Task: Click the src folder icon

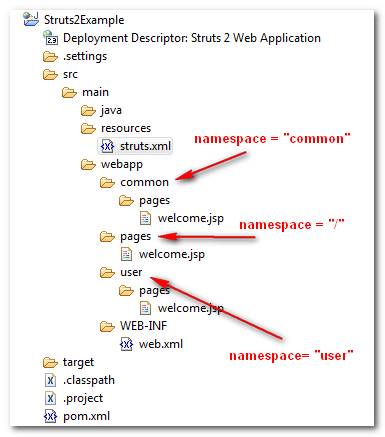Action: click(50, 74)
